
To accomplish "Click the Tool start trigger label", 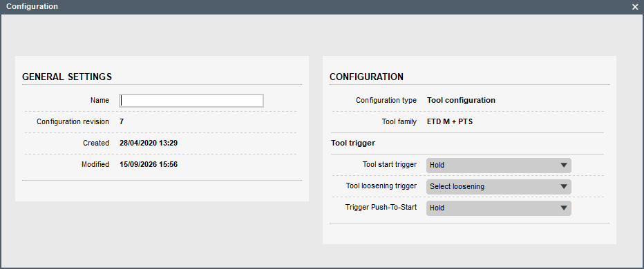I will click(x=390, y=164).
